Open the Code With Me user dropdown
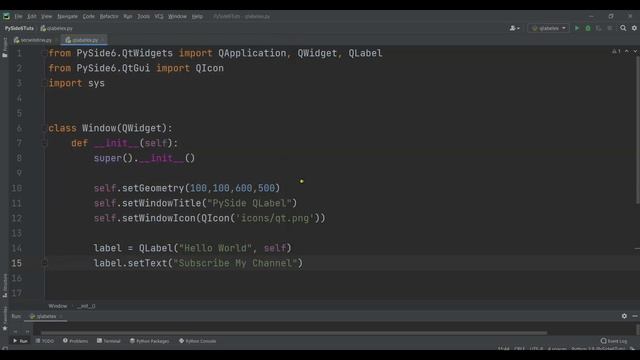 (514, 28)
